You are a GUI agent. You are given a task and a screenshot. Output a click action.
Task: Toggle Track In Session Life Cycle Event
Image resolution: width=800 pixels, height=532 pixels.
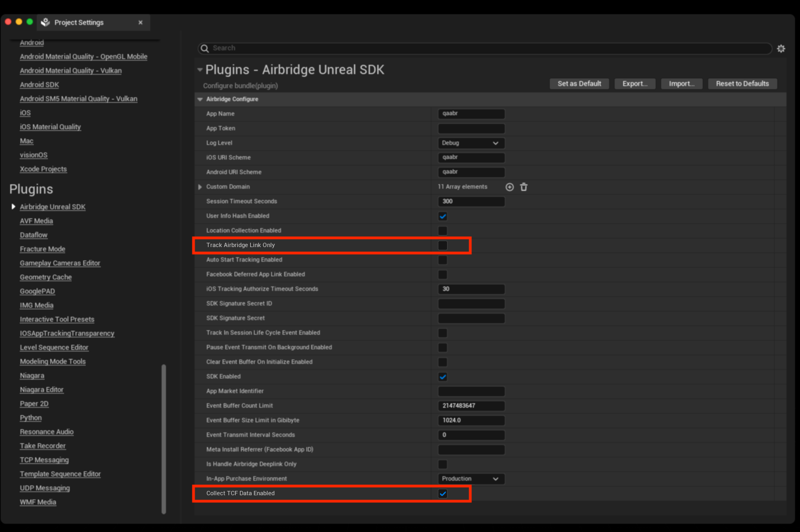(x=443, y=333)
